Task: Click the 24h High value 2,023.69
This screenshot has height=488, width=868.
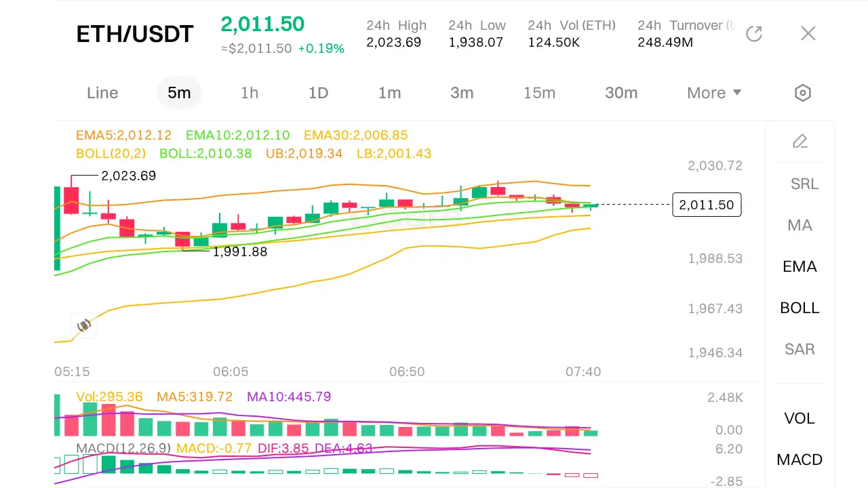Action: click(394, 42)
